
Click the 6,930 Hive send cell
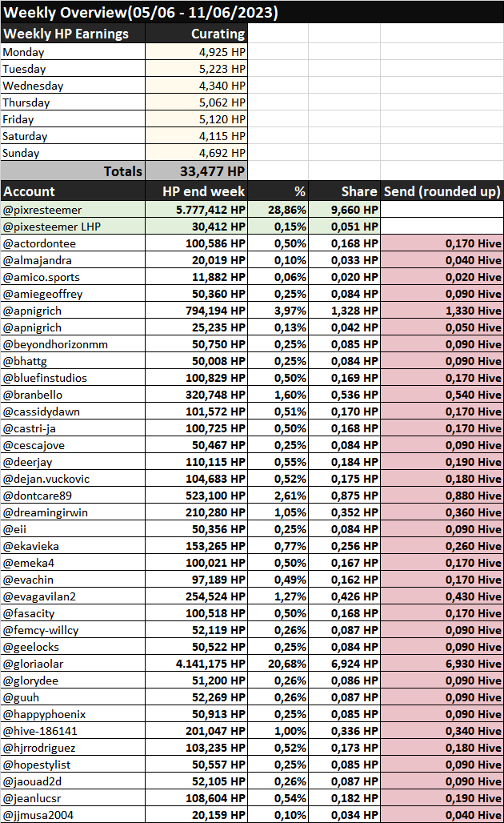(x=442, y=664)
